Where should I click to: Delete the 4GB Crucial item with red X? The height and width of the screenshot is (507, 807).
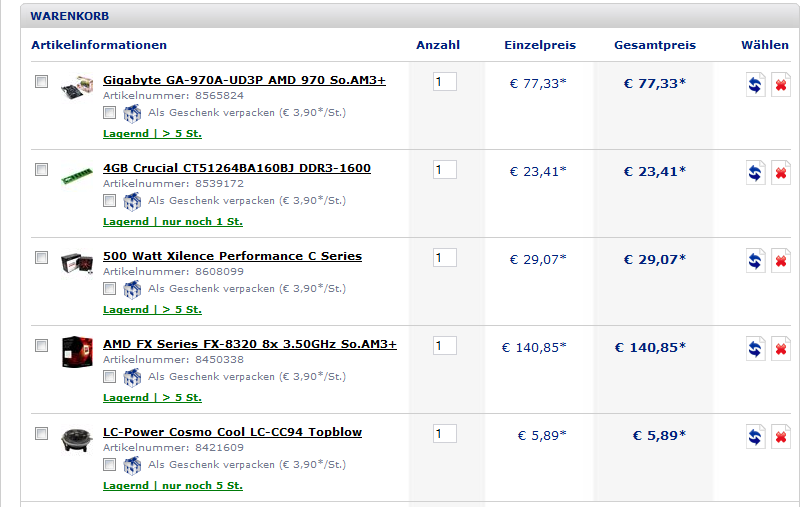point(781,172)
